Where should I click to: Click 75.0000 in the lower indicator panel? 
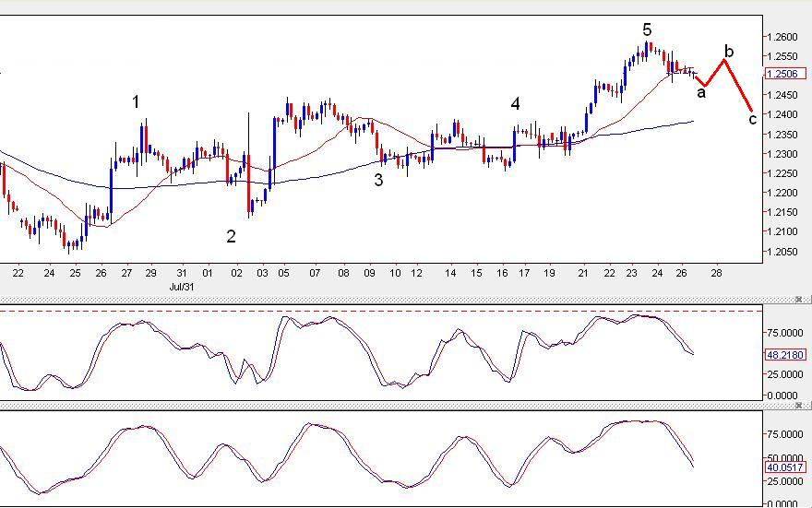785,434
